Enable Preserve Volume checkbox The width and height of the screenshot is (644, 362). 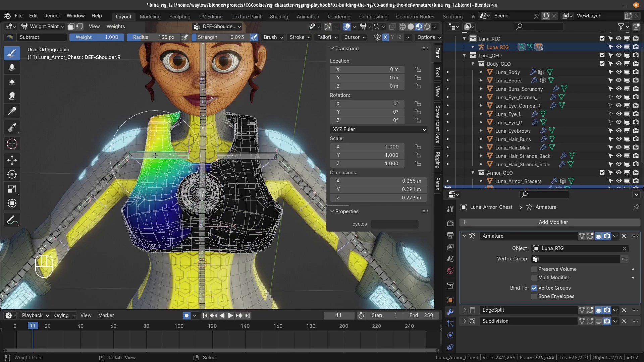pos(534,269)
